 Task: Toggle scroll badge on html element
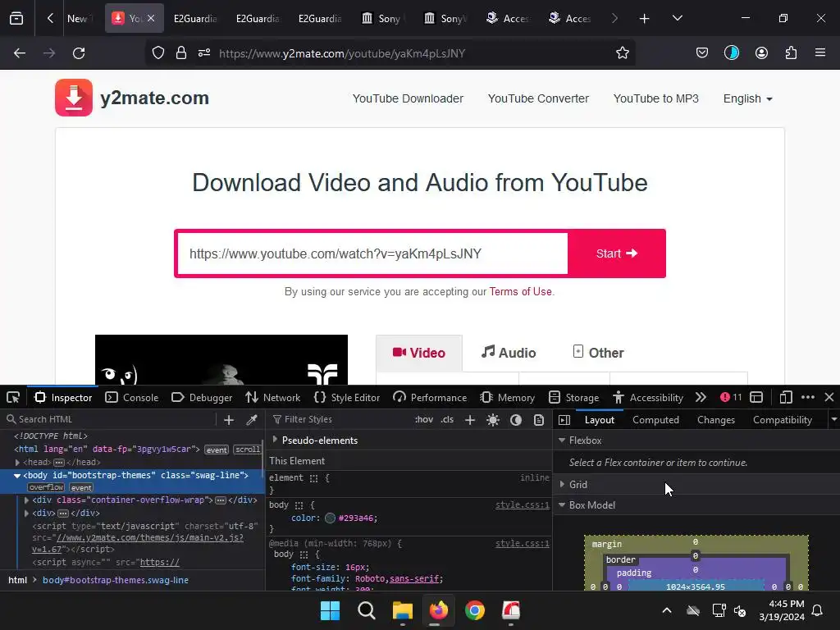[248, 450]
